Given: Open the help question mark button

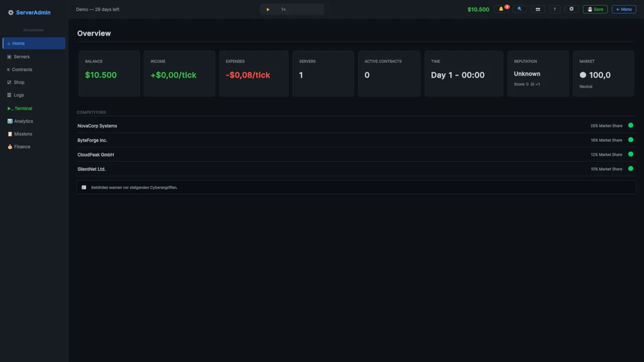Looking at the screenshot, I should click(554, 9).
